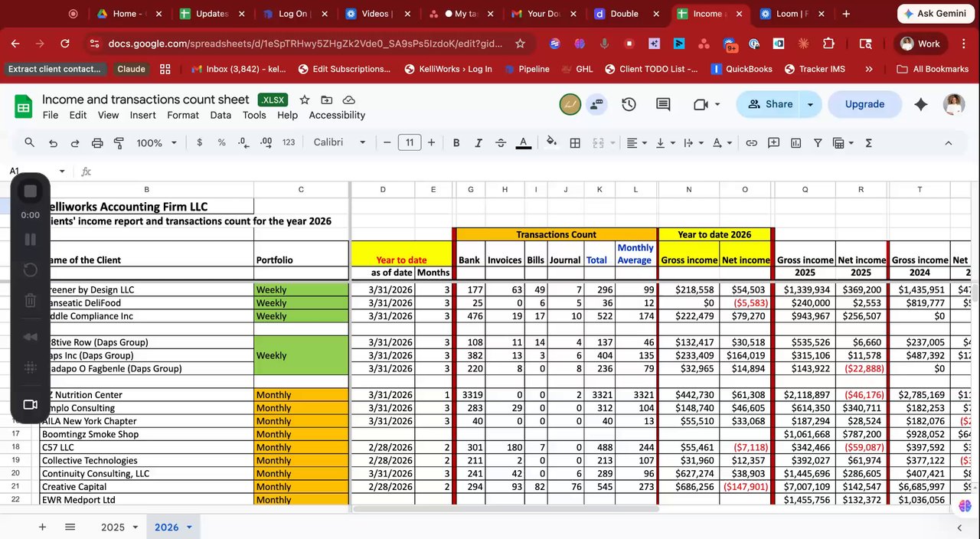Screen dimensions: 980x539
Task: Open the text wrapping dropdown
Action: coord(694,143)
